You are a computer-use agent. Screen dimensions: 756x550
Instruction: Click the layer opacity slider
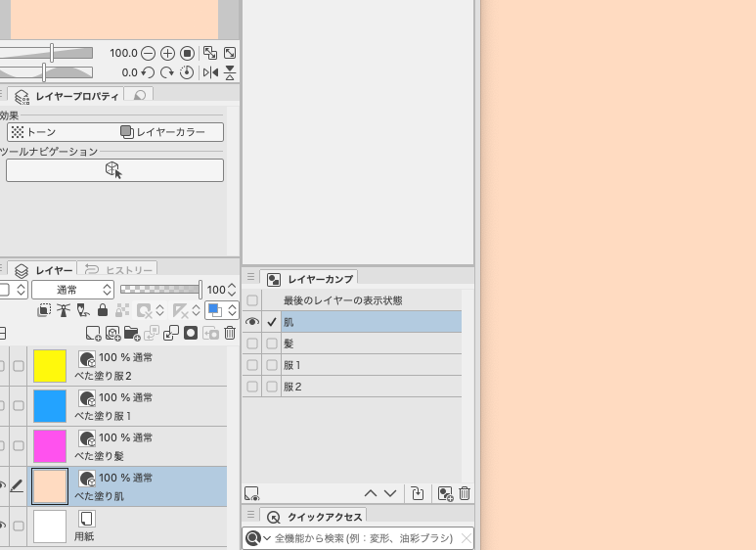click(x=160, y=290)
